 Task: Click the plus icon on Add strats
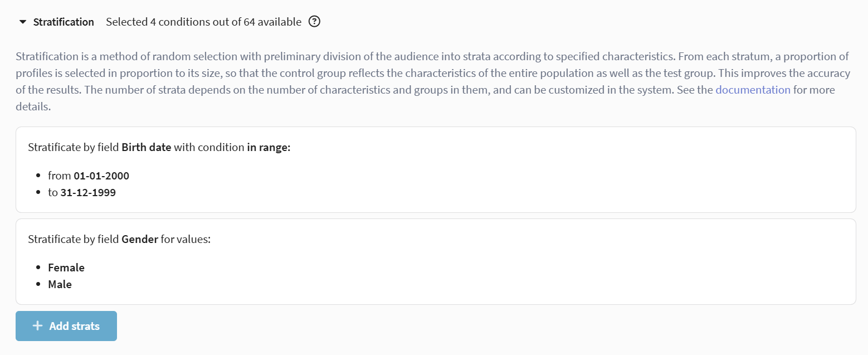tap(37, 326)
